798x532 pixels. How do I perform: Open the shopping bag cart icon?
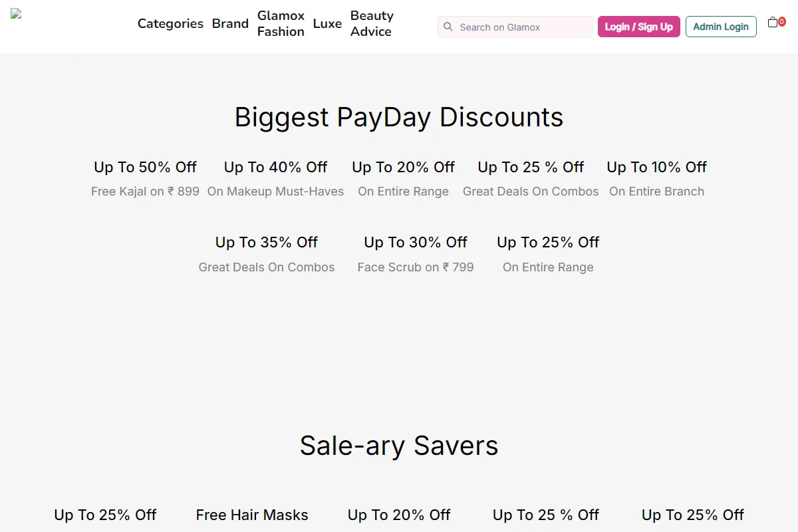point(773,23)
